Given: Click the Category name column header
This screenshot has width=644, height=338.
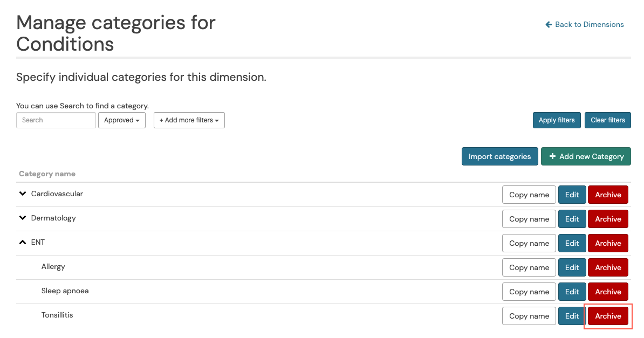Looking at the screenshot, I should pos(47,173).
